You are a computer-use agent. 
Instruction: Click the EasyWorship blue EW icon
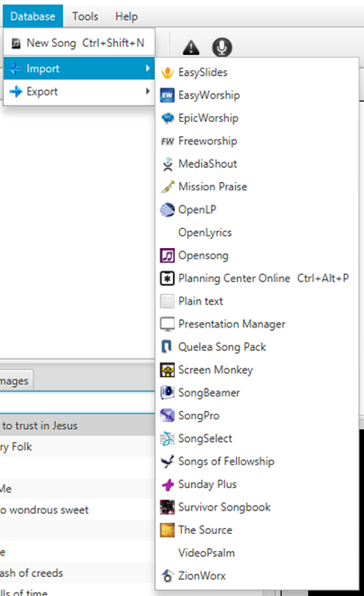(x=168, y=95)
